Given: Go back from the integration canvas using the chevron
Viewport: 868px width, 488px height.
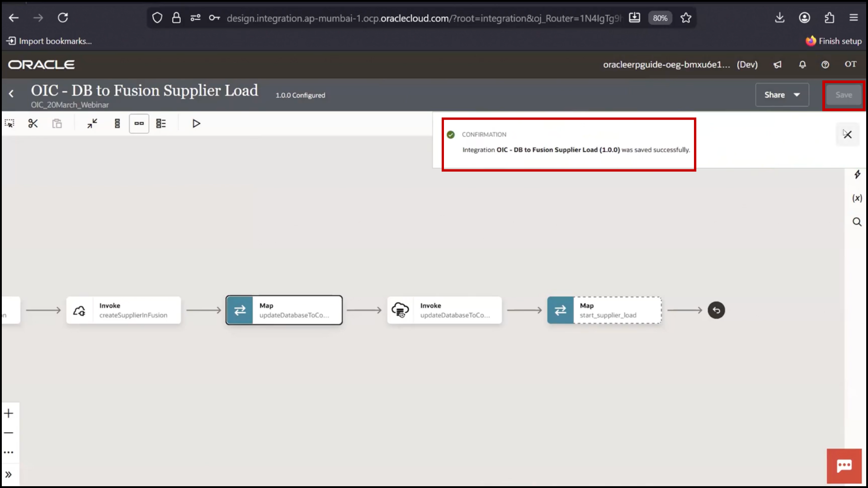Looking at the screenshot, I should click(11, 94).
